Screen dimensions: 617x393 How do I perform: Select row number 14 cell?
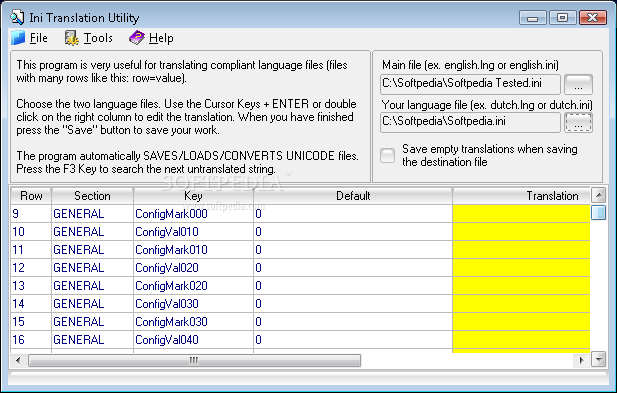click(x=31, y=304)
